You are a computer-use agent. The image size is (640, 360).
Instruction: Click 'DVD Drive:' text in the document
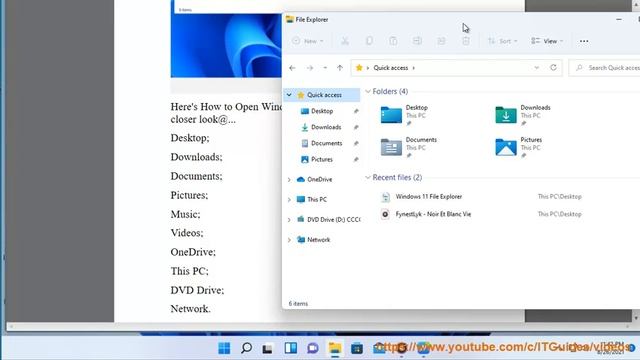coord(197,290)
